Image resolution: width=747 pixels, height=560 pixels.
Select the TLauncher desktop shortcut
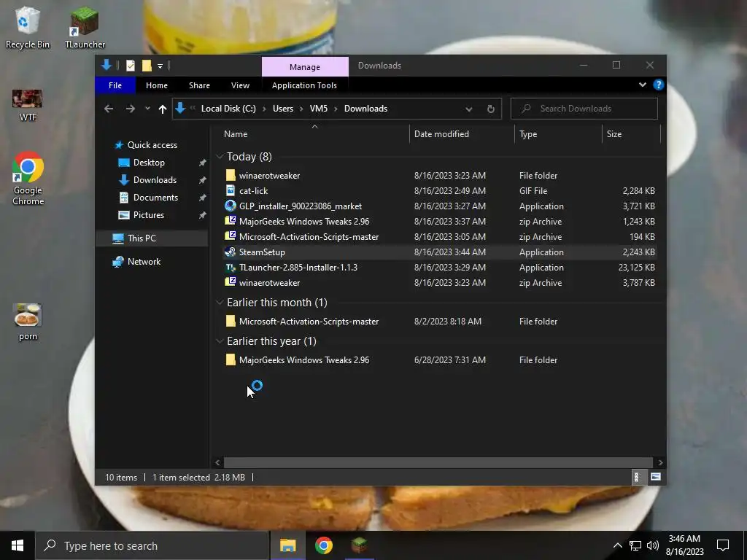[85, 28]
